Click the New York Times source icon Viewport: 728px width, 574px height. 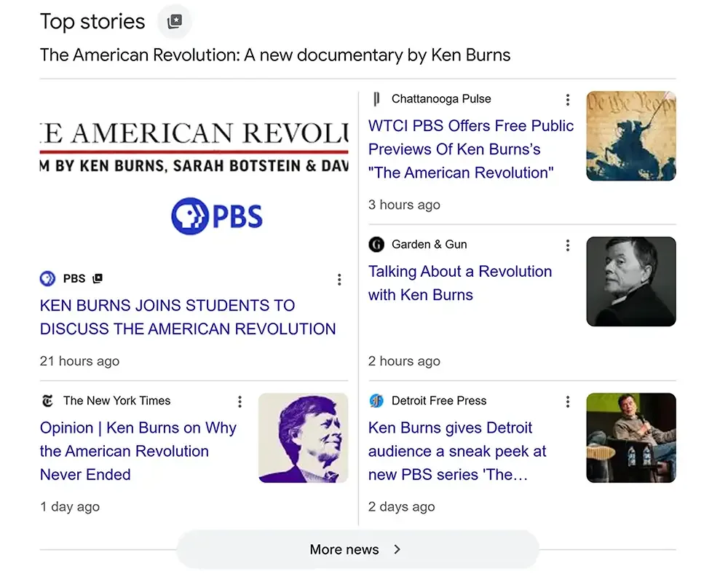[x=48, y=401]
